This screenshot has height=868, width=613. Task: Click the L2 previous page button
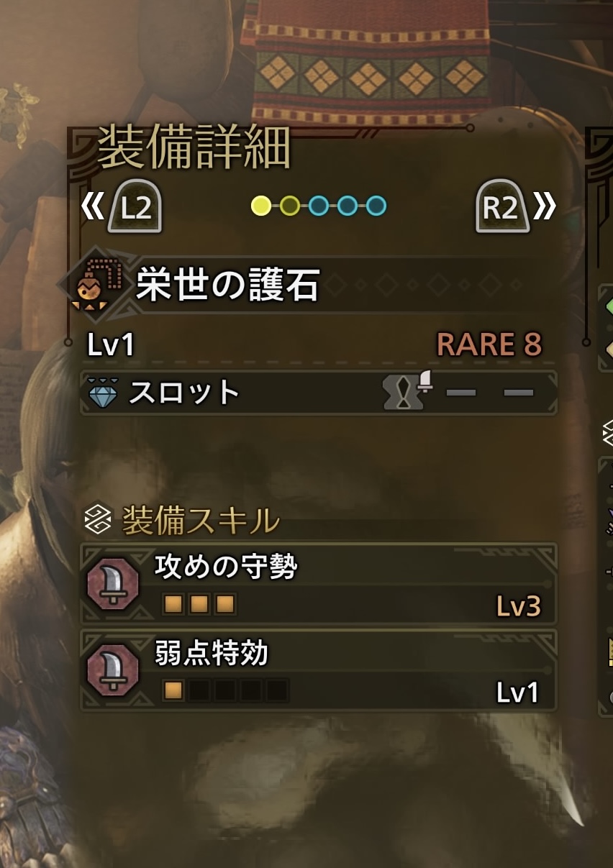click(135, 206)
